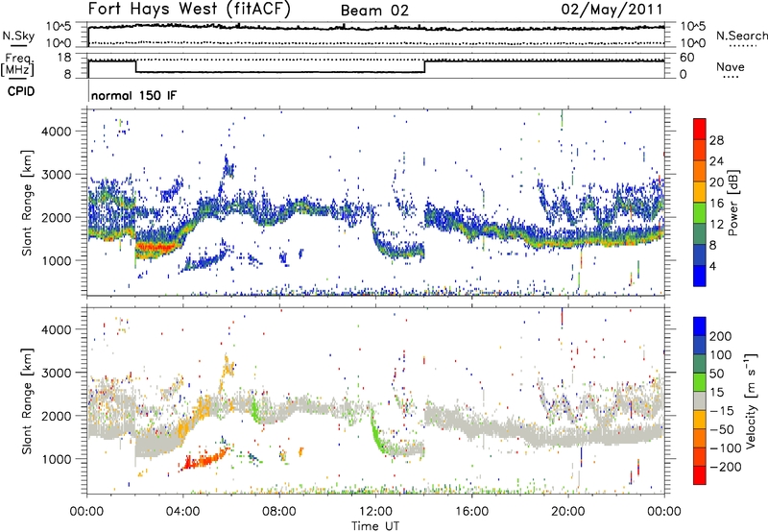The width and height of the screenshot is (768, 532).
Task: Click the '-200' tick on the Velocity scale
Action: (x=726, y=467)
